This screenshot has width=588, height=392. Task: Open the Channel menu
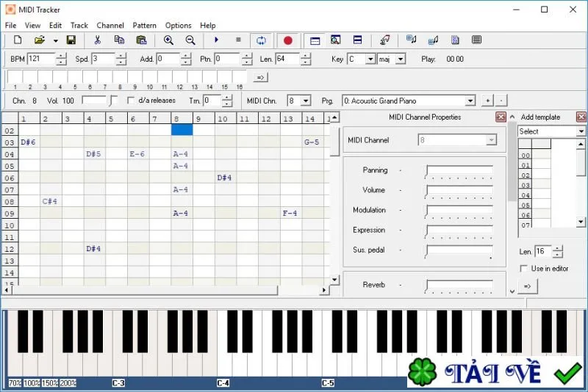(x=110, y=26)
